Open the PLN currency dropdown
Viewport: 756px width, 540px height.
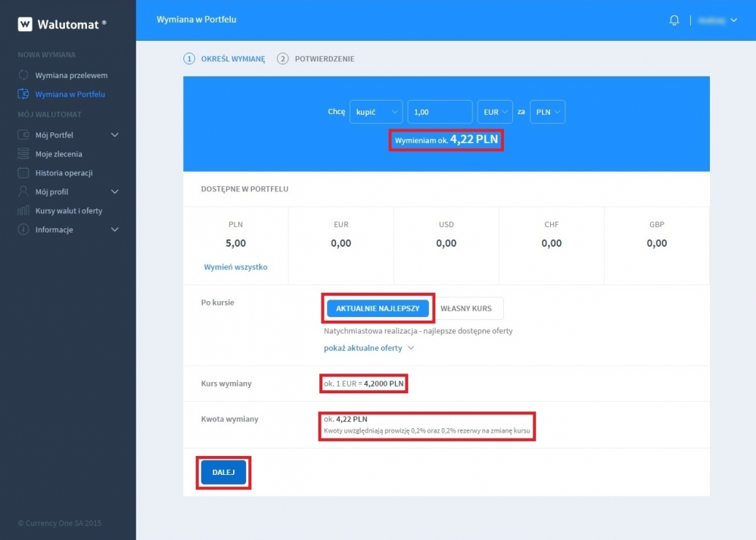pyautogui.click(x=547, y=112)
